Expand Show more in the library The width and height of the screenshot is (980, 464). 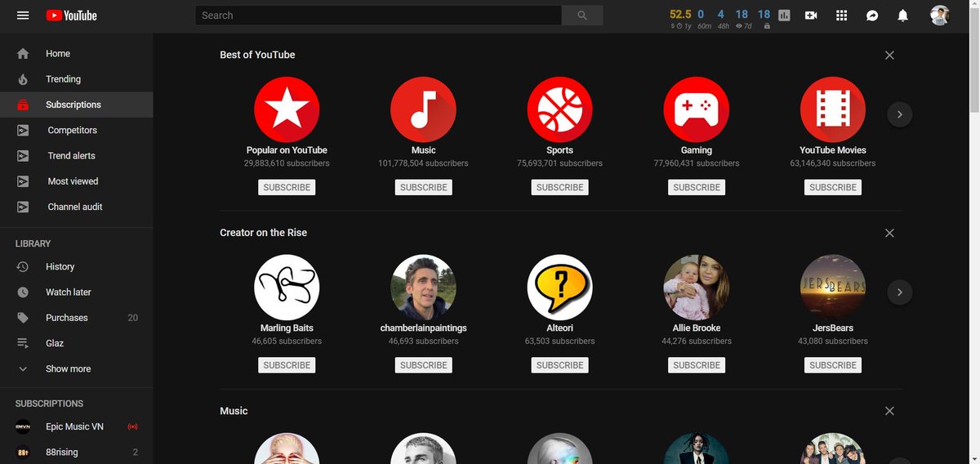(76, 368)
